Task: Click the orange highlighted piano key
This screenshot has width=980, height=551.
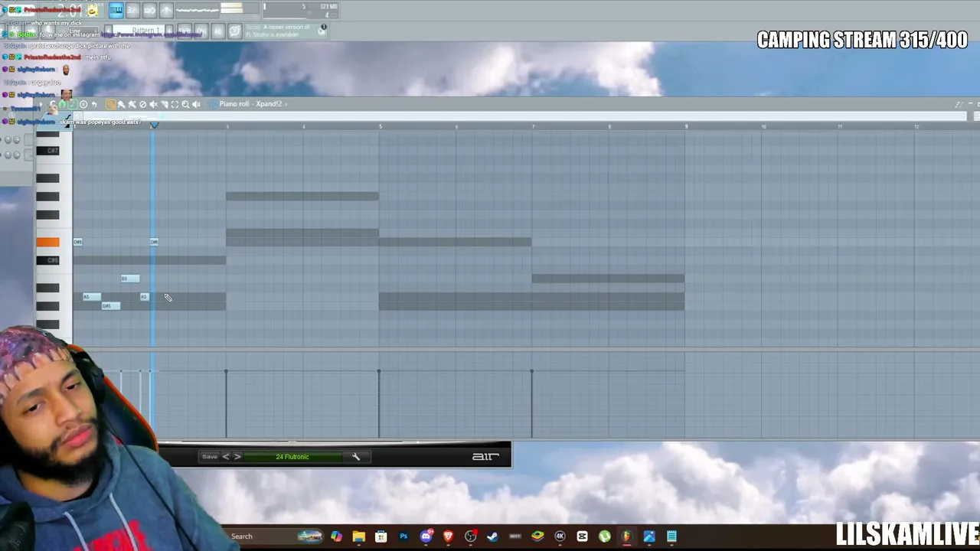Action: [47, 242]
